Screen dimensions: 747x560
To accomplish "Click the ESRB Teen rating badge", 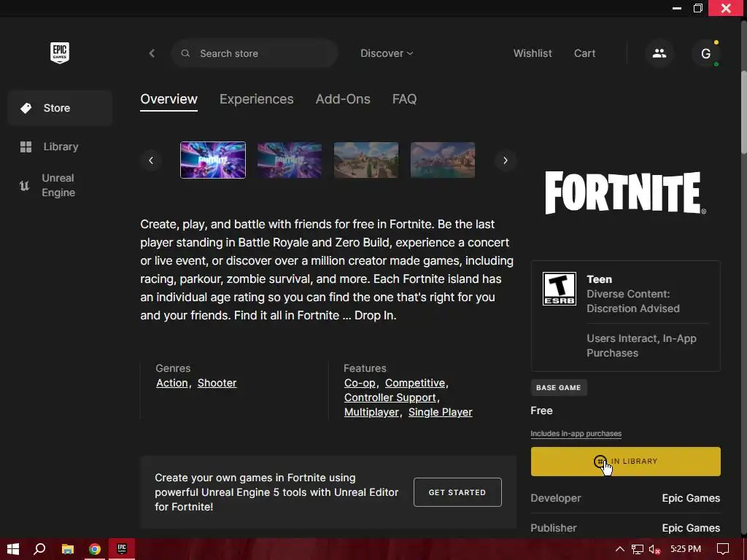I will [560, 289].
